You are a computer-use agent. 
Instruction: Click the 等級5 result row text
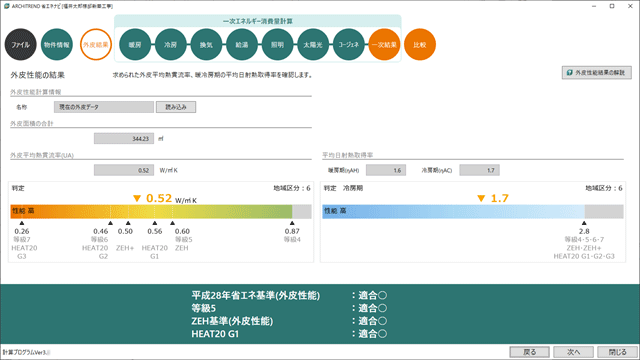coord(203,308)
